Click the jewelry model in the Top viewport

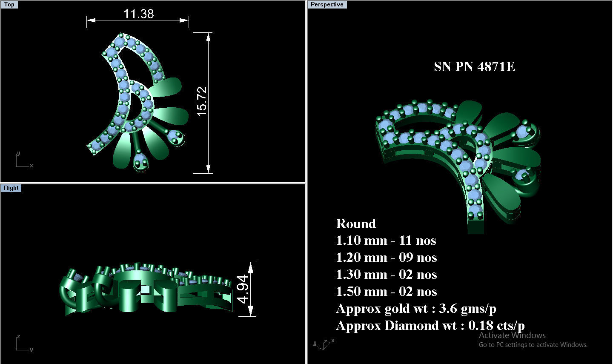click(138, 102)
